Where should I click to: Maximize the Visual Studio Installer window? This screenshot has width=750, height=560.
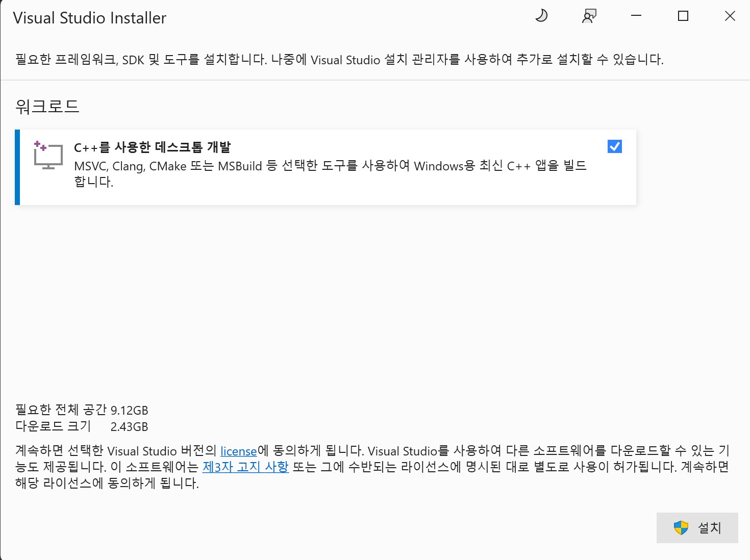coord(683,16)
